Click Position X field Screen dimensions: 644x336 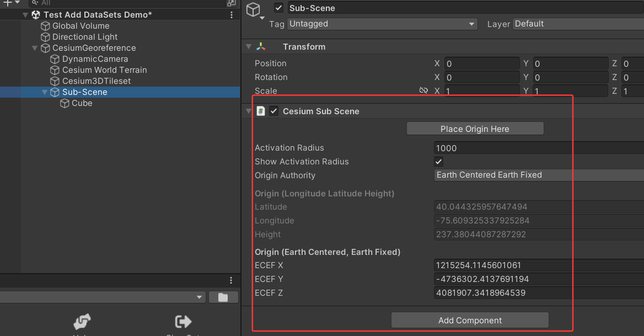pyautogui.click(x=482, y=63)
